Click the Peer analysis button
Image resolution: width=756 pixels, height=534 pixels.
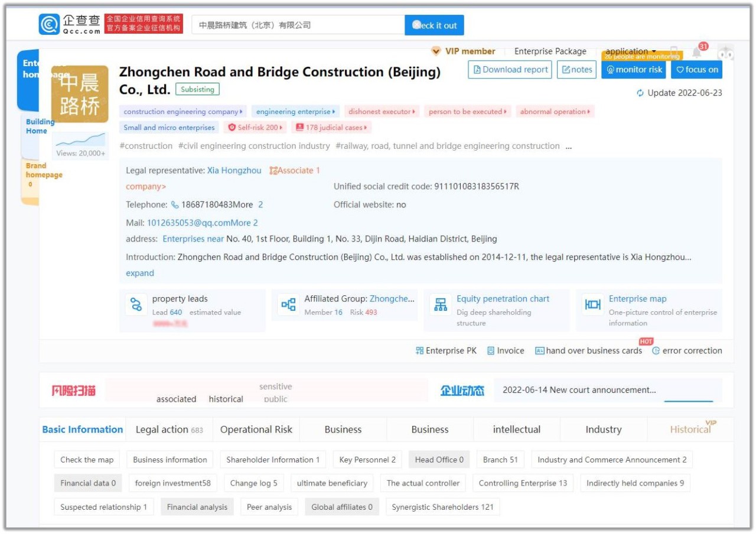(269, 507)
